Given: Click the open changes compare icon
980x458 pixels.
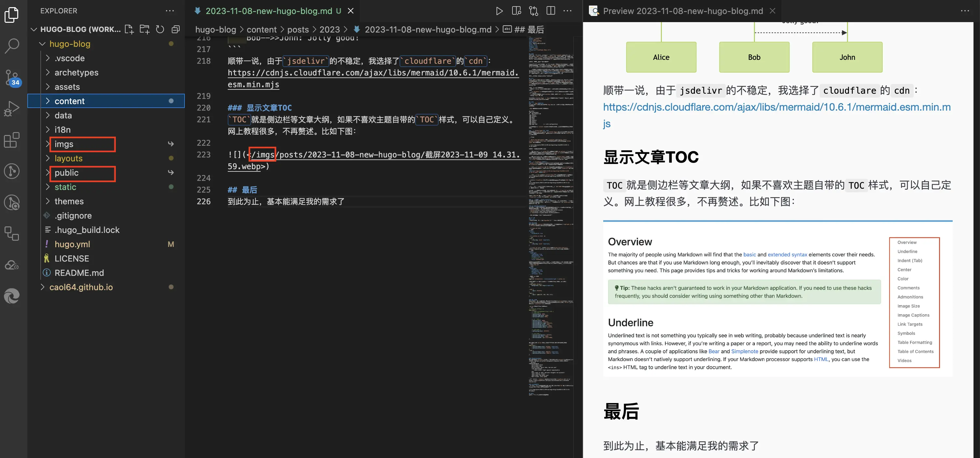Looking at the screenshot, I should [533, 11].
